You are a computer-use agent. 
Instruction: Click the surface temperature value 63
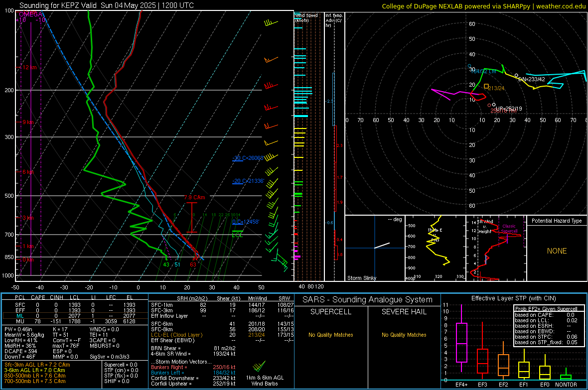[193, 264]
